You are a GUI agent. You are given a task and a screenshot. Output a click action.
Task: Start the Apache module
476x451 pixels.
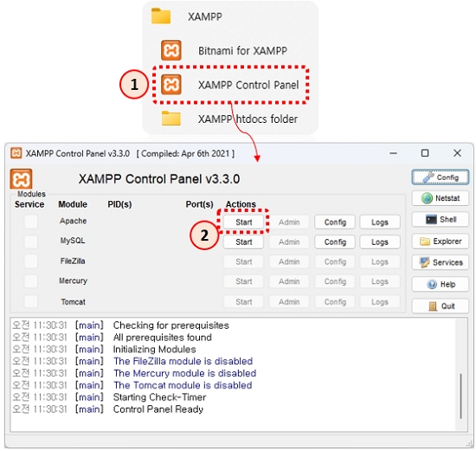tap(243, 222)
